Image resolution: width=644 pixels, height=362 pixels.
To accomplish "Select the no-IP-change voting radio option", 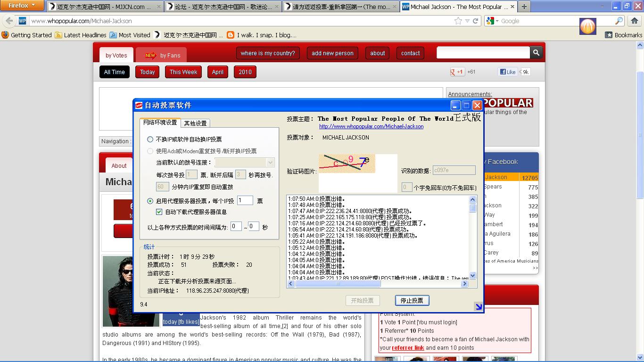I will (150, 139).
